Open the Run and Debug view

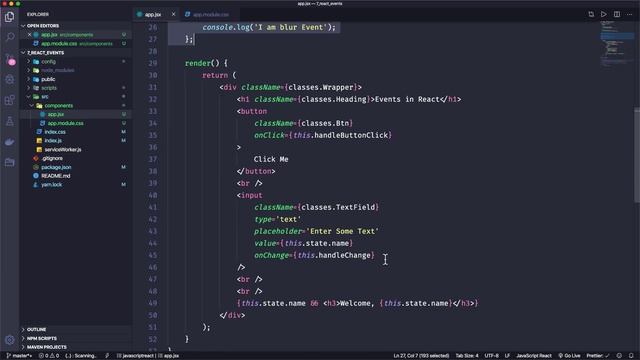click(x=9, y=79)
